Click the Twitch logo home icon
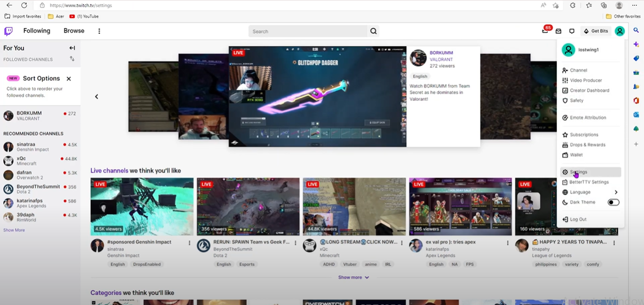This screenshot has height=305, width=644. 8,31
